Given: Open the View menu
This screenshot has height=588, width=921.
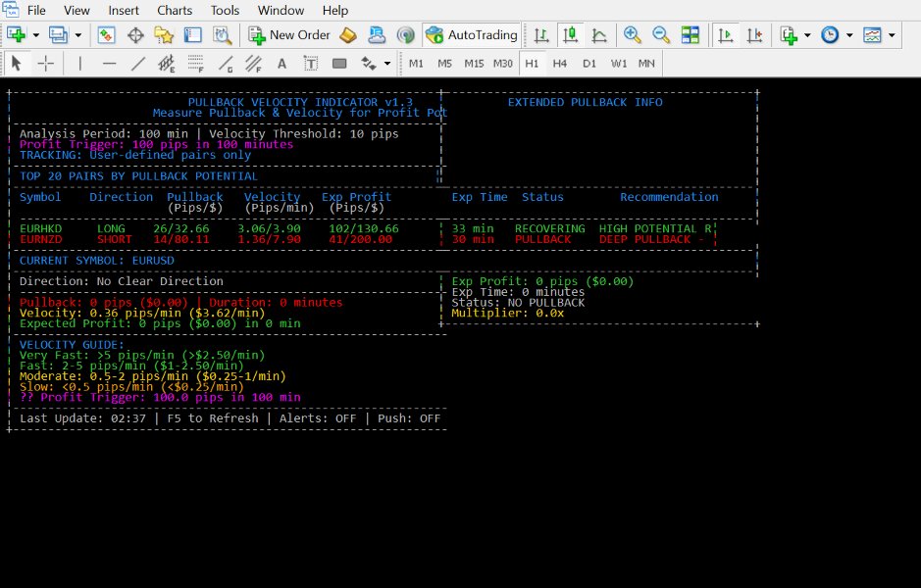Looking at the screenshot, I should tap(77, 11).
